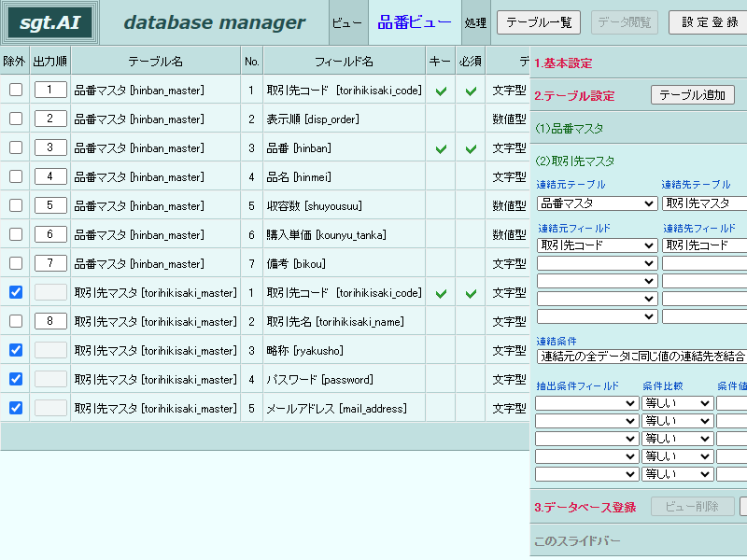Click required checkmark on 品番 hinban row
The width and height of the screenshot is (747, 560).
tap(471, 149)
